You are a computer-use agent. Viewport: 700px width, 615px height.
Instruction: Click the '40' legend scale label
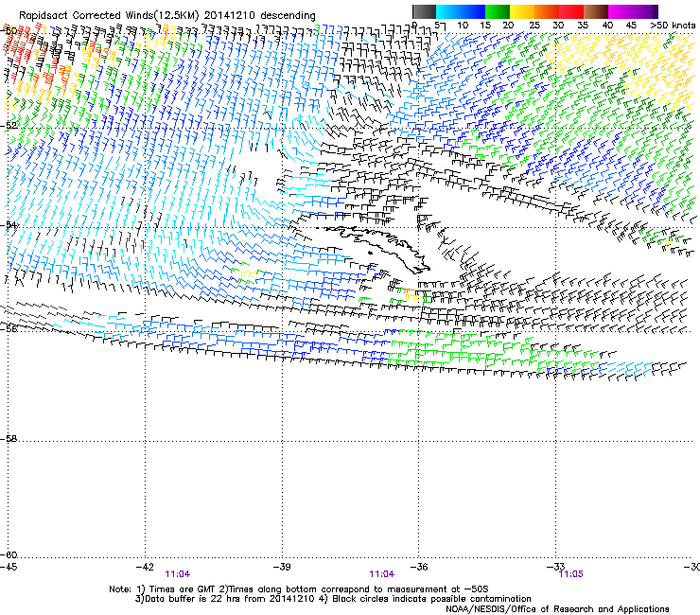(607, 25)
